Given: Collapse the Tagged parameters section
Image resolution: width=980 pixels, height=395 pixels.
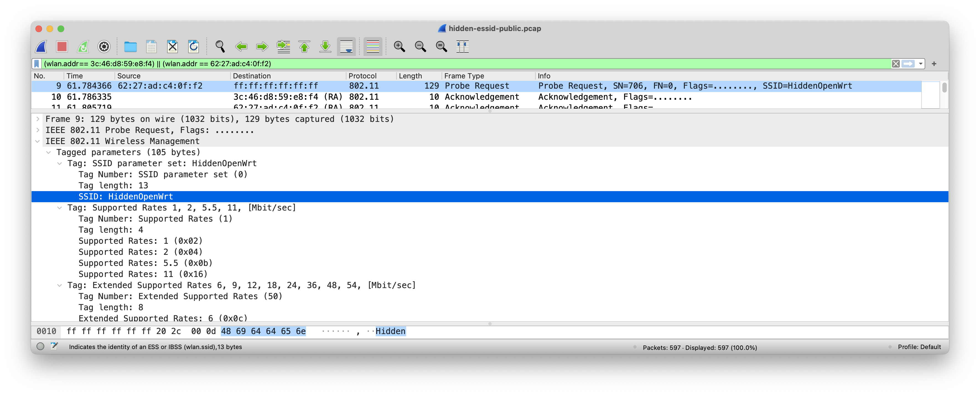Looking at the screenshot, I should [48, 152].
